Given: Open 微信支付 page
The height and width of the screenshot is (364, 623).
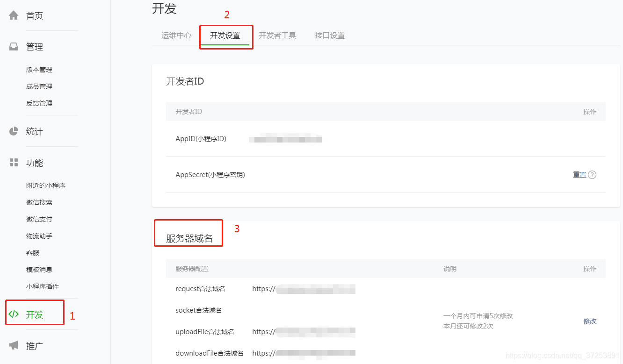Looking at the screenshot, I should [39, 219].
